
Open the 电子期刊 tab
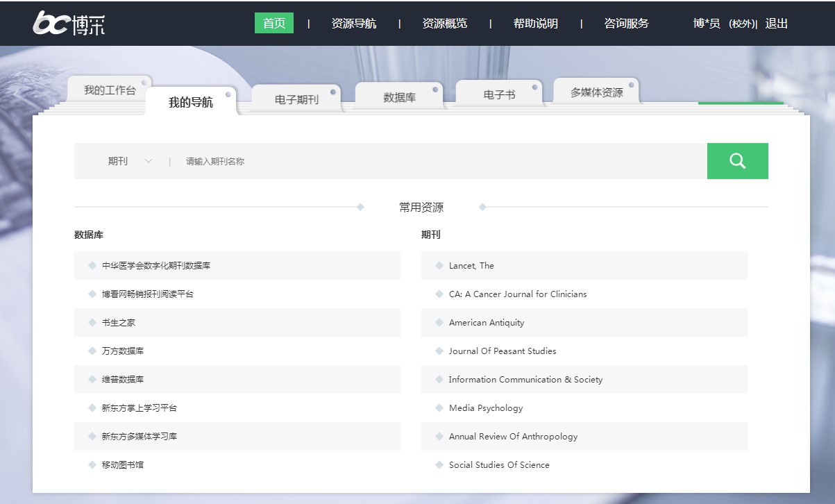tap(296, 99)
